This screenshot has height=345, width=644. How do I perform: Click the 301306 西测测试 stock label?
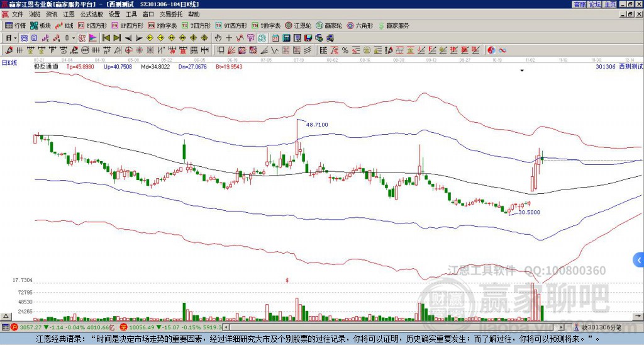point(619,66)
